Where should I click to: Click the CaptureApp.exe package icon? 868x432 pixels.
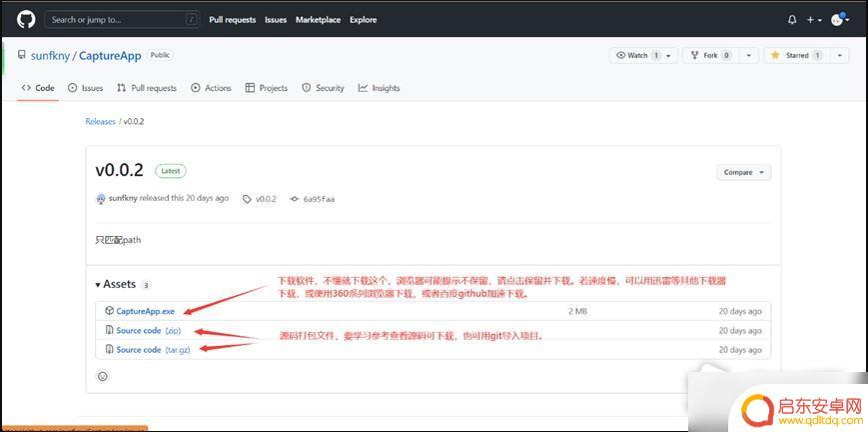click(109, 311)
